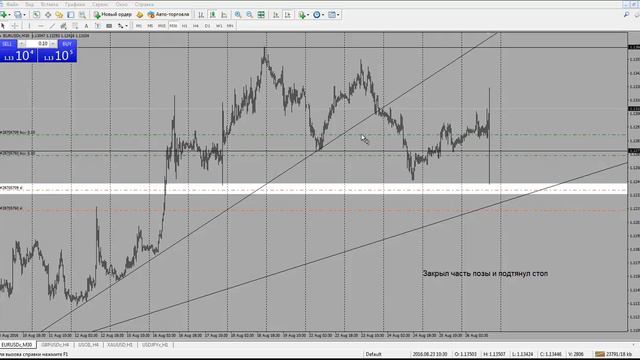Select the Fibonacci retracement tool
This screenshot has height=360, width=640.
pyautogui.click(x=75, y=26)
